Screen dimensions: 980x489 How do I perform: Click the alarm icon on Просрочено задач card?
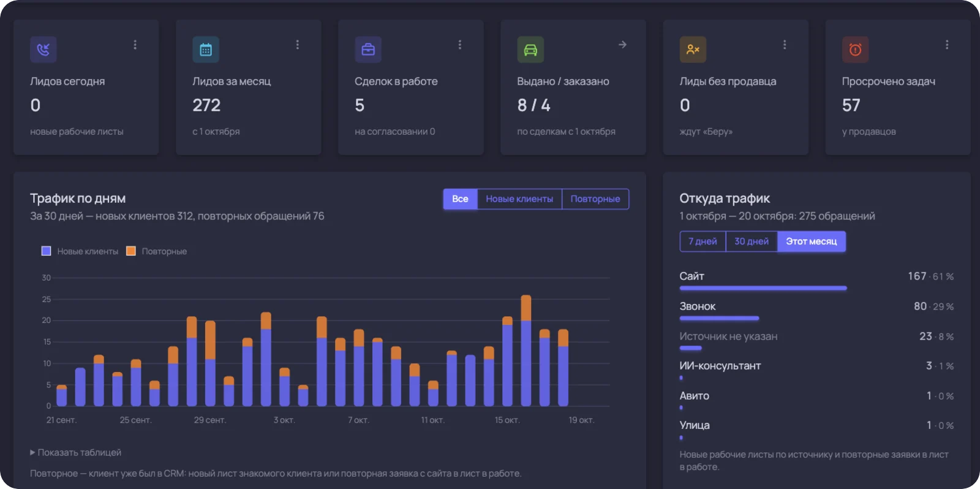pyautogui.click(x=855, y=50)
